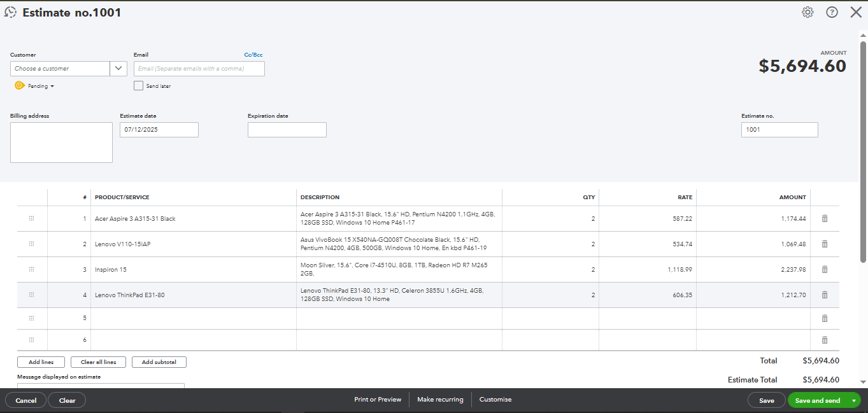Click the Clear button in bottom bar

67,400
